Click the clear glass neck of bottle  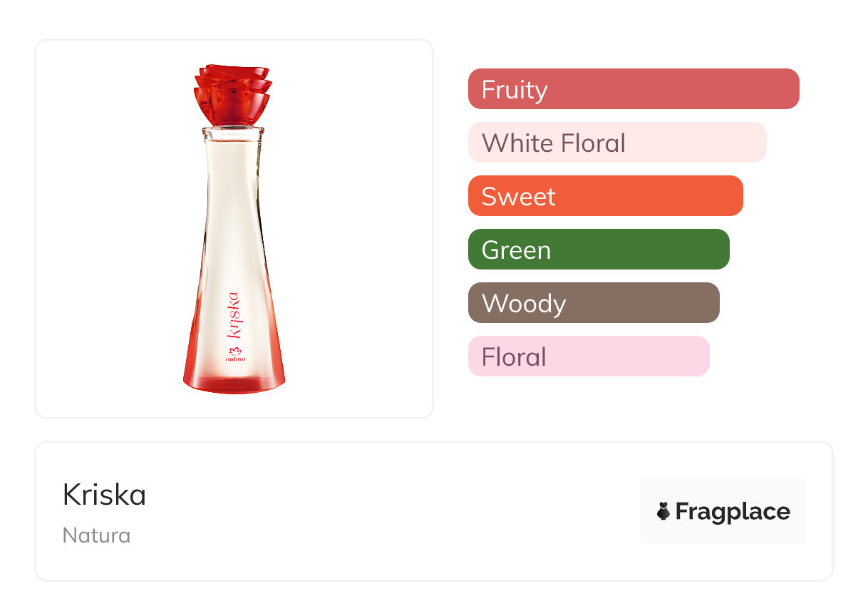233,133
